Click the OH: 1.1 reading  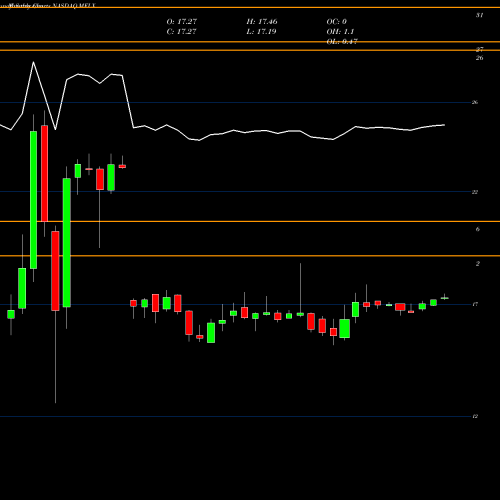click(340, 32)
